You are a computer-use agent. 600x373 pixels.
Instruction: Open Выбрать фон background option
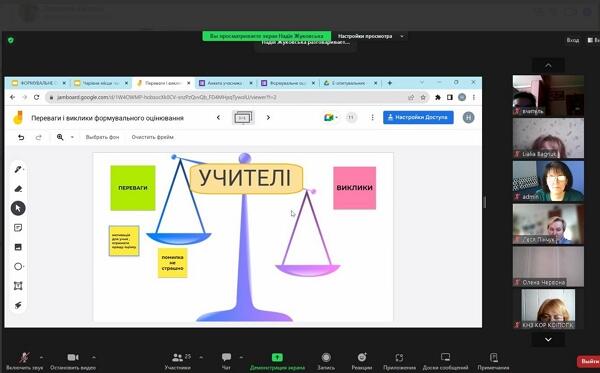(102, 137)
